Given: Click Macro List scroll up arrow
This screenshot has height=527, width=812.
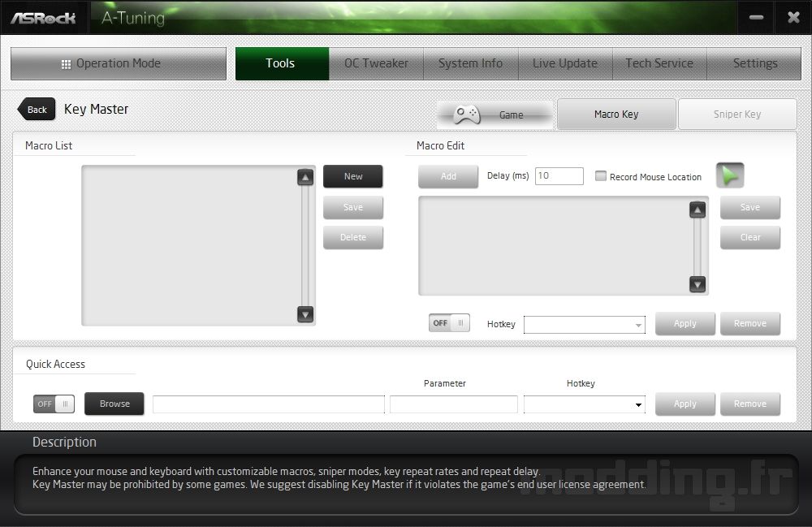Looking at the screenshot, I should click(x=305, y=178).
